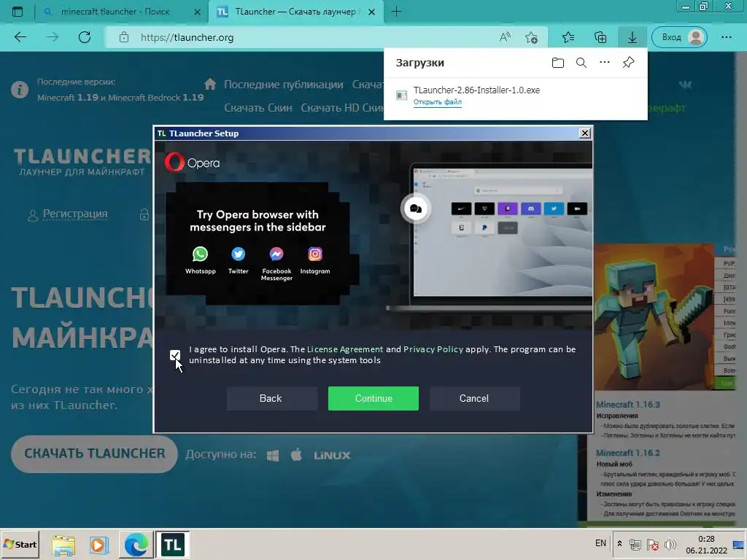Click the green Continue button
This screenshot has width=747, height=560.
point(373,398)
